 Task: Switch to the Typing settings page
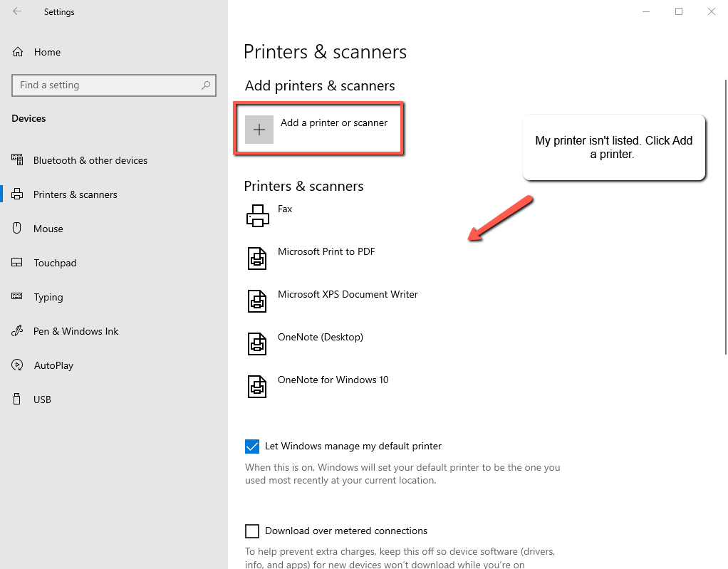(48, 297)
